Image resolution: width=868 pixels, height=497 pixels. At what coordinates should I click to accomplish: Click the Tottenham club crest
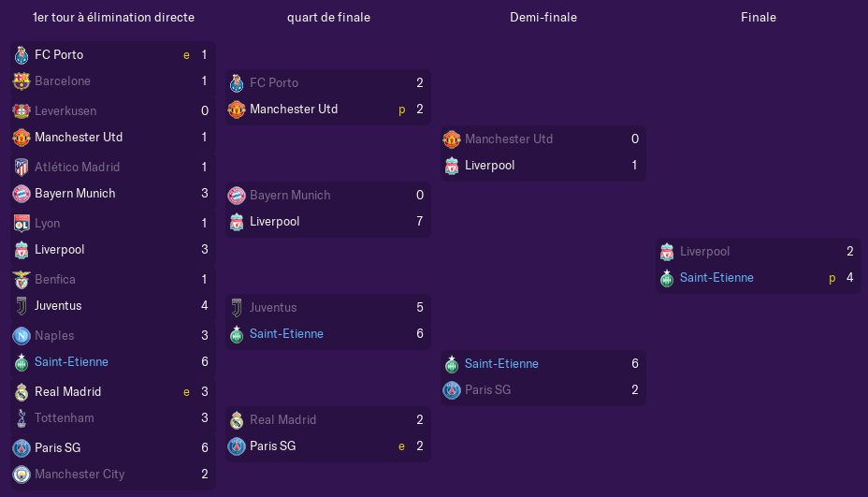[x=22, y=418]
